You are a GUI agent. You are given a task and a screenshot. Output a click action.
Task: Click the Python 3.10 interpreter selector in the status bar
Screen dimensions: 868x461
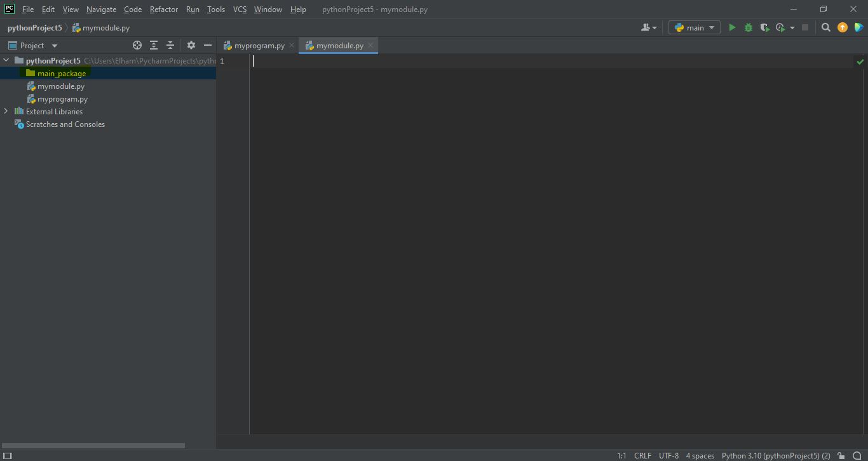pyautogui.click(x=775, y=455)
